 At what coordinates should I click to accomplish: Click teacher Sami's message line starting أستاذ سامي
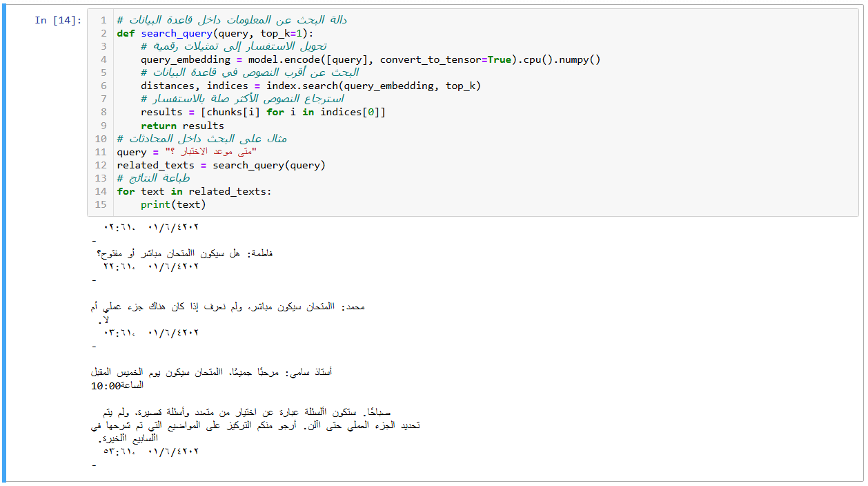click(211, 372)
